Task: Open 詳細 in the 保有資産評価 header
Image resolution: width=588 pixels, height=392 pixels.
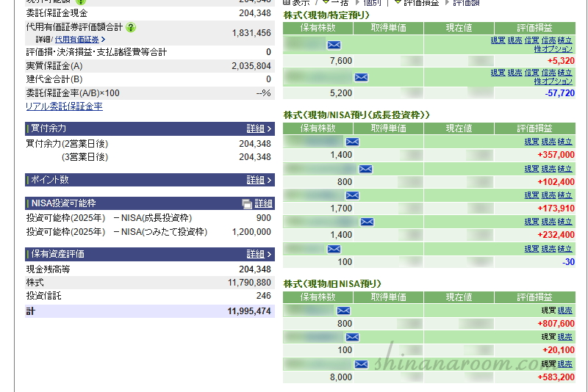Action: (x=259, y=254)
